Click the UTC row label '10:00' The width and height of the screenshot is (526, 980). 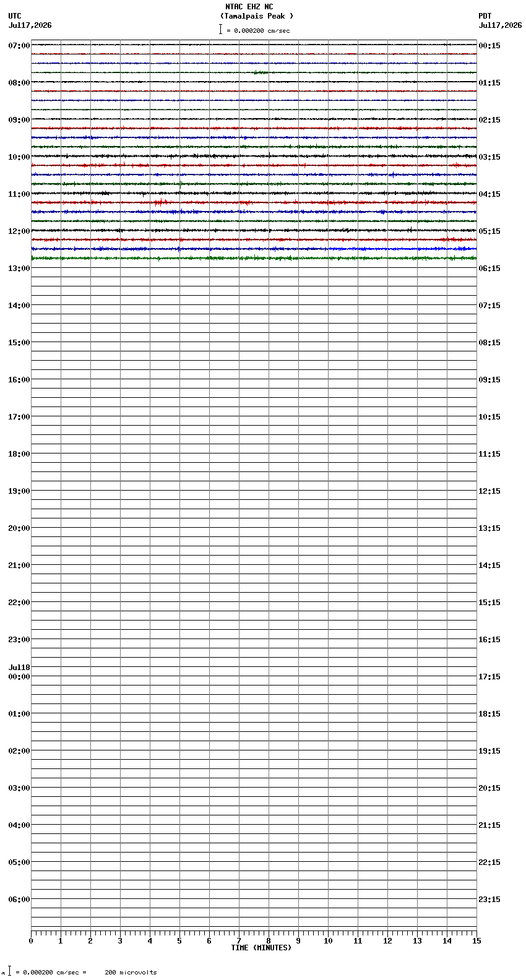(x=19, y=157)
